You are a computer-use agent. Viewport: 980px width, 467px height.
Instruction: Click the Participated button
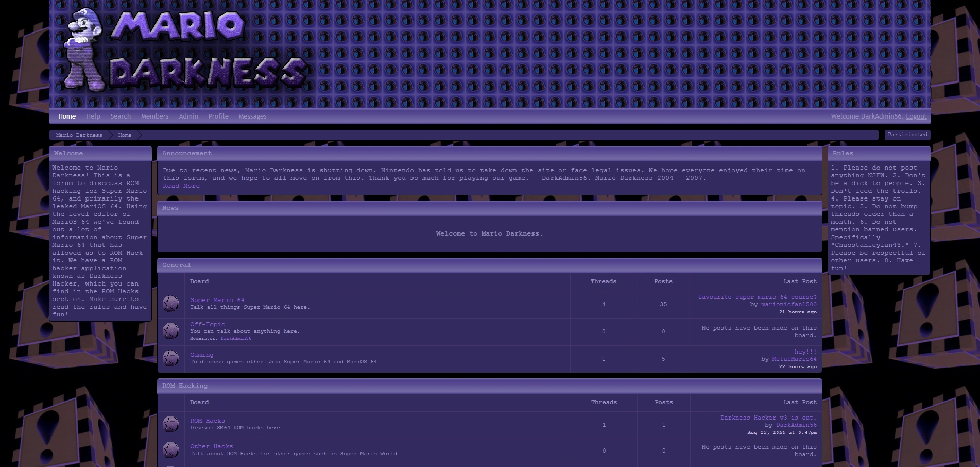tap(907, 135)
